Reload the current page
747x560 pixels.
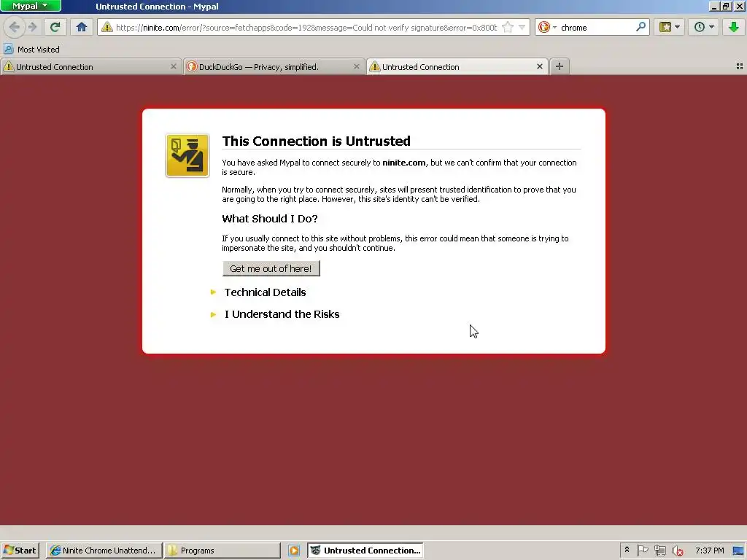pos(55,27)
